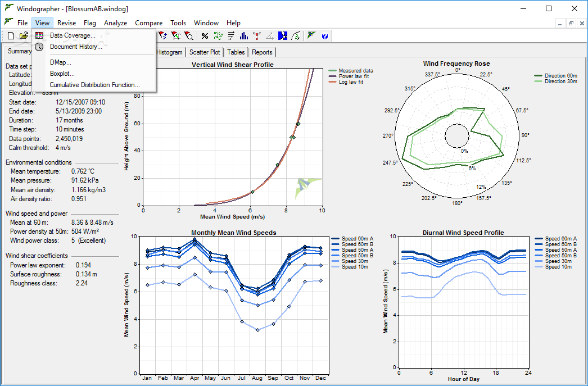
Task: Click the flag with magnifier icon
Action: pyautogui.click(x=189, y=36)
